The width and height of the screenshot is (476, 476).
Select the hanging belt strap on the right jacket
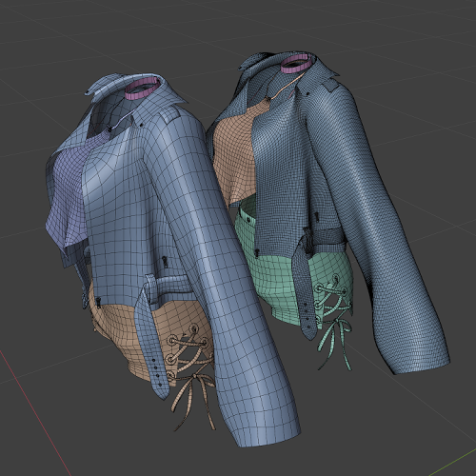304,288
